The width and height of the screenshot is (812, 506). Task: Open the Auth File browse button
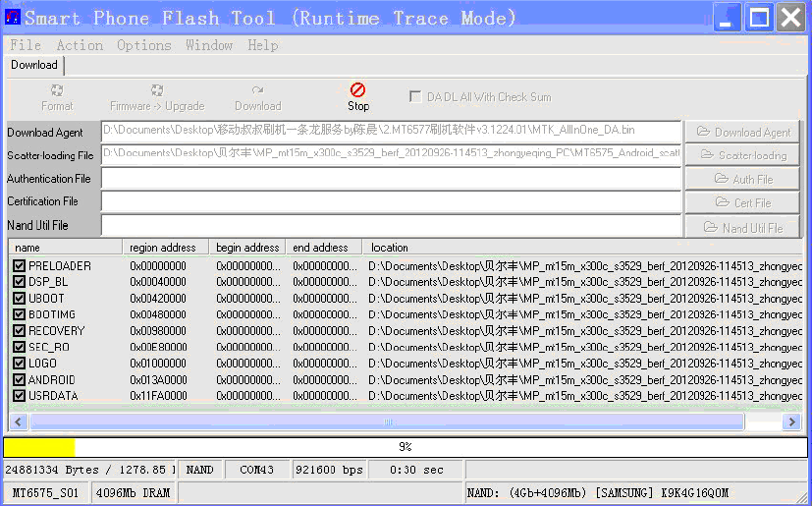pyautogui.click(x=742, y=179)
